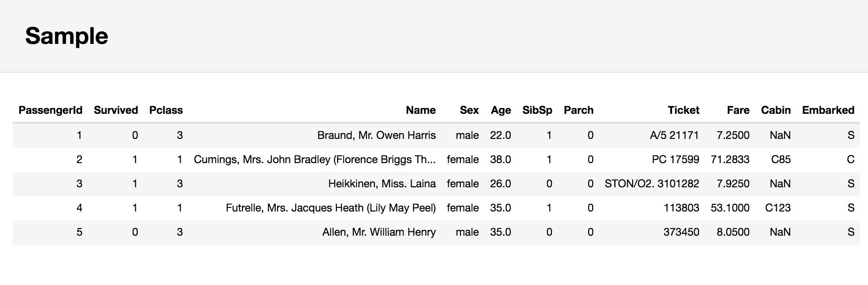Image resolution: width=868 pixels, height=285 pixels.
Task: Select the Fare column header
Action: point(738,110)
